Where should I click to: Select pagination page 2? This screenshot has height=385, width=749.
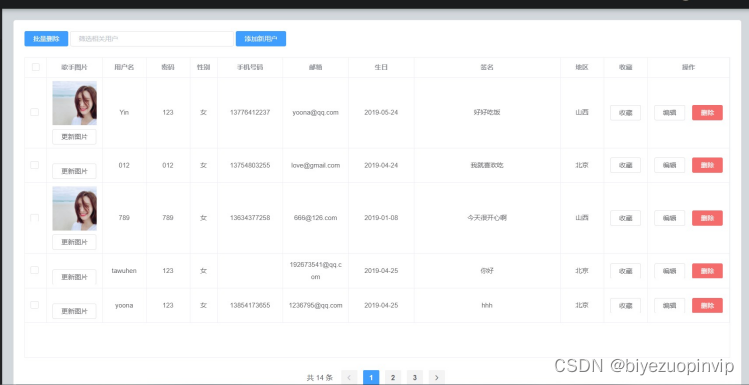(393, 377)
